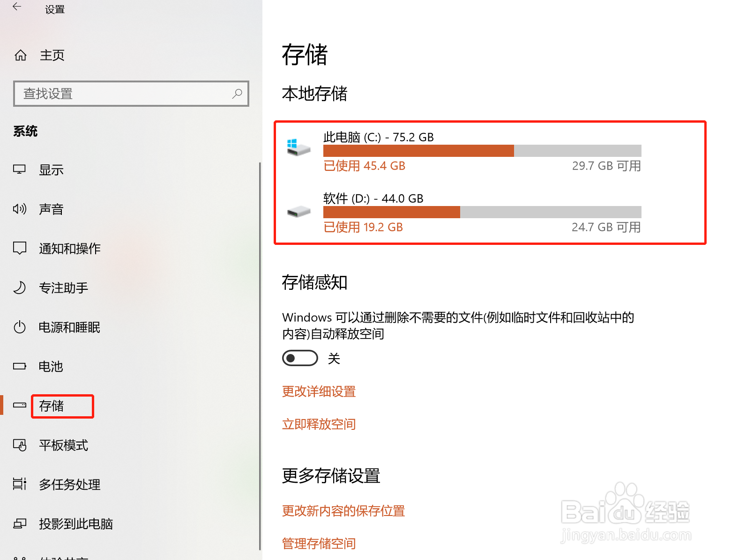
Task: Click the 查找设置 search field
Action: pyautogui.click(x=131, y=94)
